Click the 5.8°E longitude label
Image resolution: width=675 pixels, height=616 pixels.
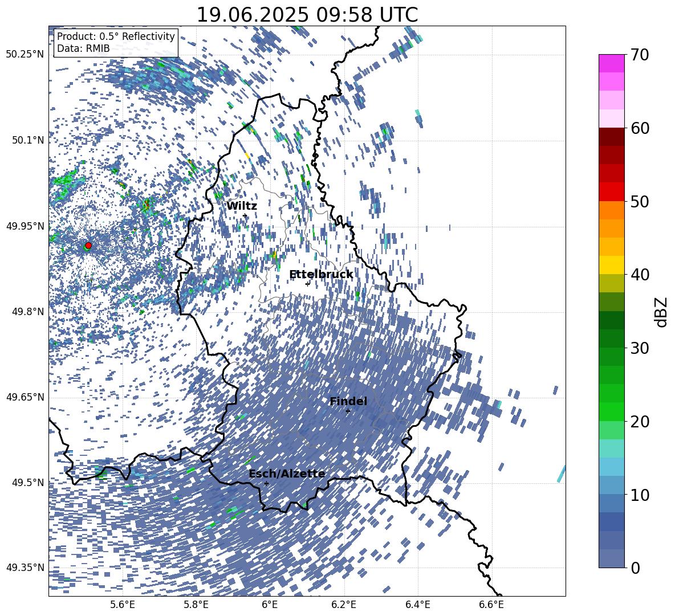point(196,605)
